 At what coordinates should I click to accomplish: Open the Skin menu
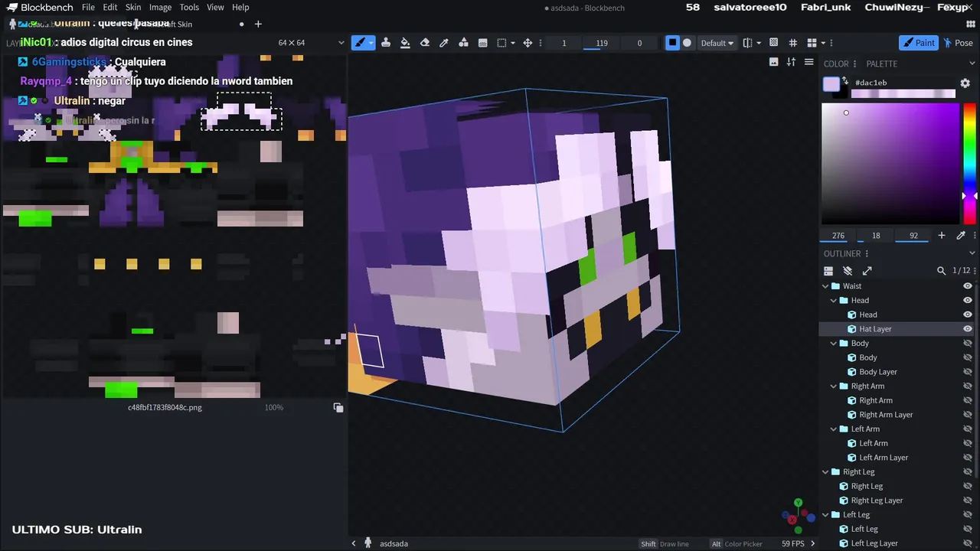coord(133,7)
